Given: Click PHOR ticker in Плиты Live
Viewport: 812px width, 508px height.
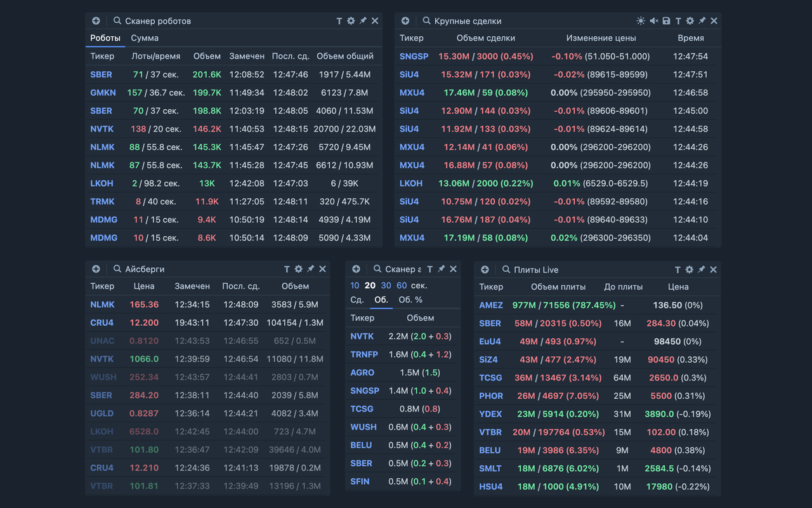Looking at the screenshot, I should click(491, 396).
